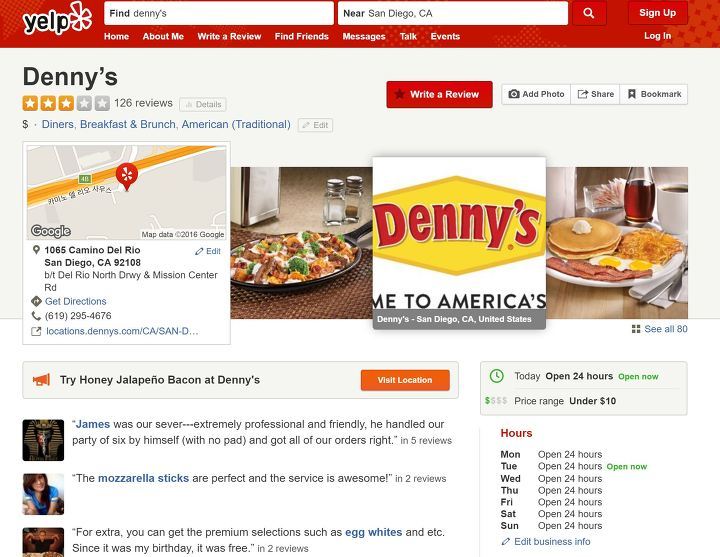Click the pencil Edit link beside address
The image size is (720, 557).
(x=208, y=251)
